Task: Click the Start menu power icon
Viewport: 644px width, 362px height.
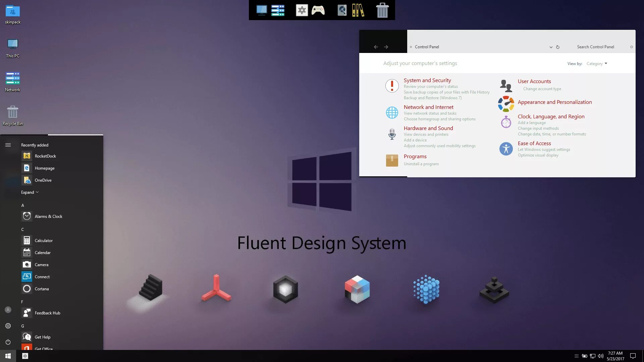Action: click(8, 342)
